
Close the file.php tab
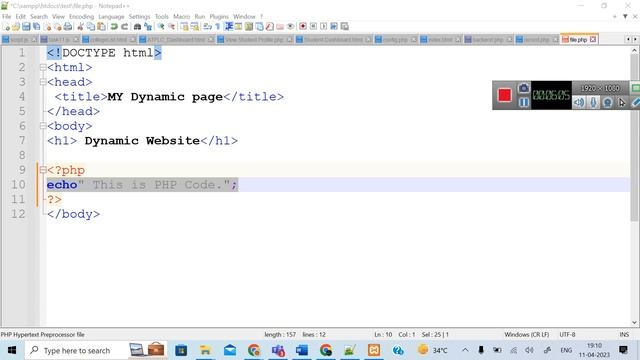pos(593,40)
